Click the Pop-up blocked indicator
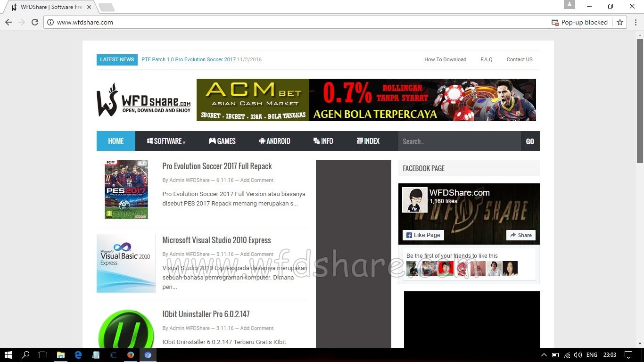This screenshot has height=362, width=644. click(579, 22)
